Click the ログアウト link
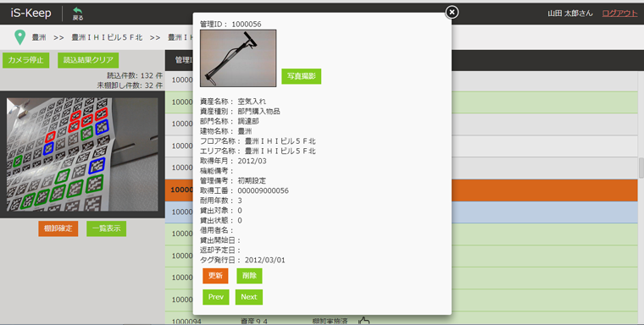 pyautogui.click(x=619, y=14)
